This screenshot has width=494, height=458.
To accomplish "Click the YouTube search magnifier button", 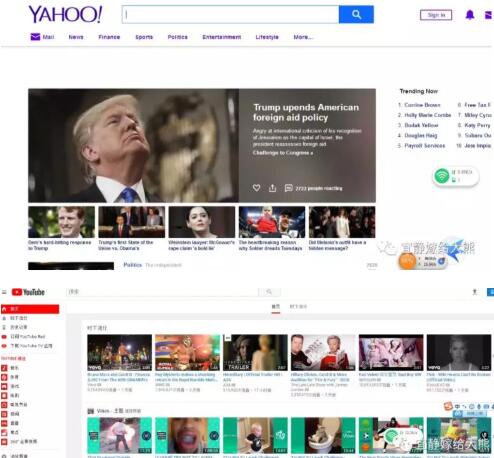I will 269,292.
